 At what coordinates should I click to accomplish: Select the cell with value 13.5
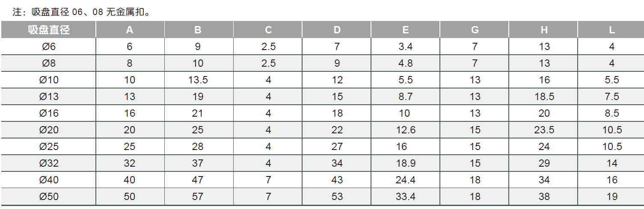click(x=198, y=80)
